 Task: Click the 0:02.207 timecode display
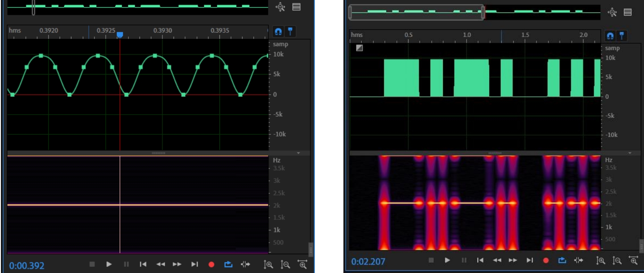pyautogui.click(x=367, y=261)
